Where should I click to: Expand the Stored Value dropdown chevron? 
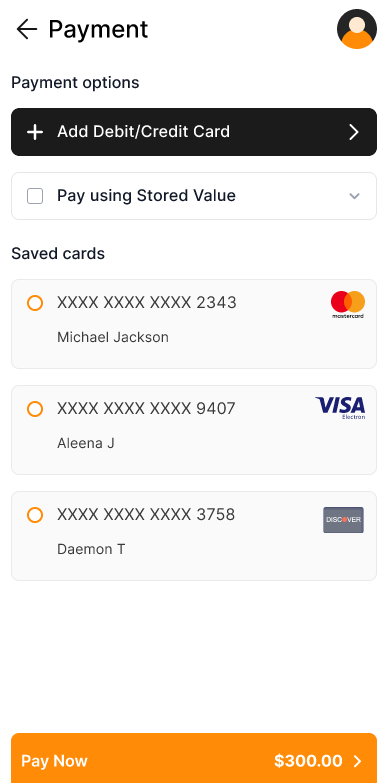(x=354, y=196)
